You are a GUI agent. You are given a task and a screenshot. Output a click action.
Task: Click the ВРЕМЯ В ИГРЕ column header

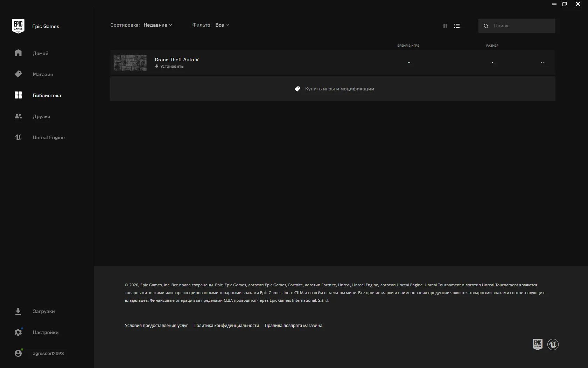[408, 46]
